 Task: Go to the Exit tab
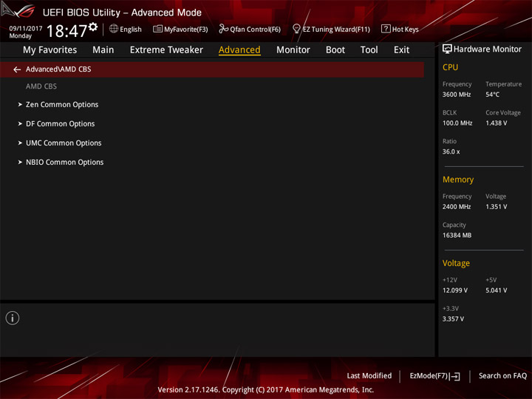[x=401, y=50]
